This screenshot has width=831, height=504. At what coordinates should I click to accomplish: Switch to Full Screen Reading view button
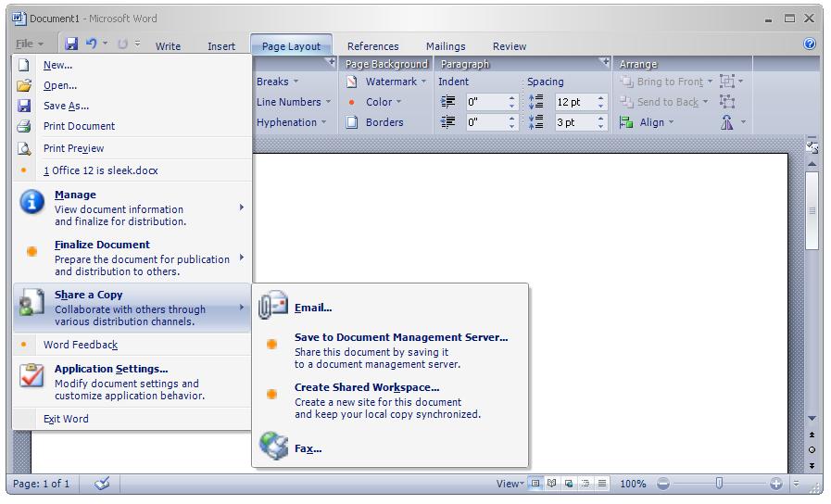click(552, 484)
